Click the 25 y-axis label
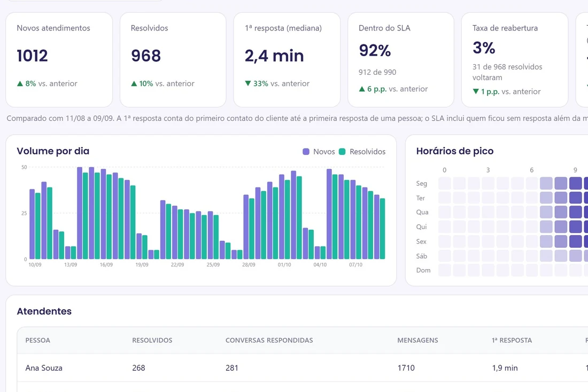Image resolution: width=588 pixels, height=392 pixels. pyautogui.click(x=24, y=213)
